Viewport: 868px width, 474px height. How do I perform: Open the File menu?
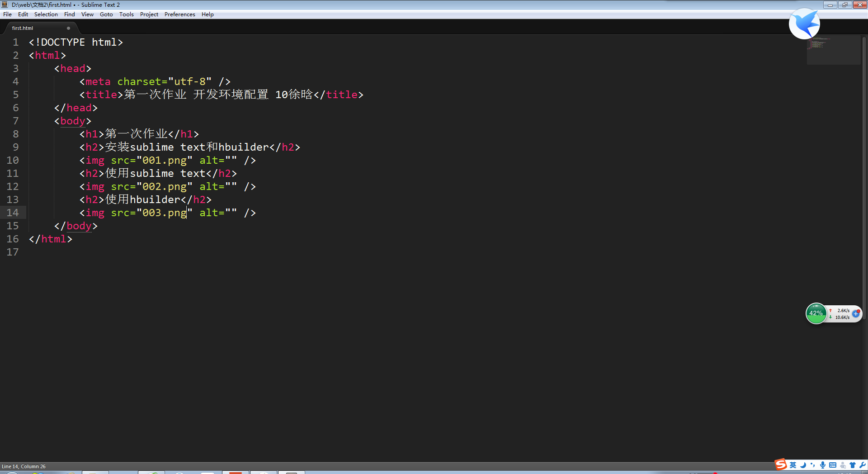tap(7, 14)
